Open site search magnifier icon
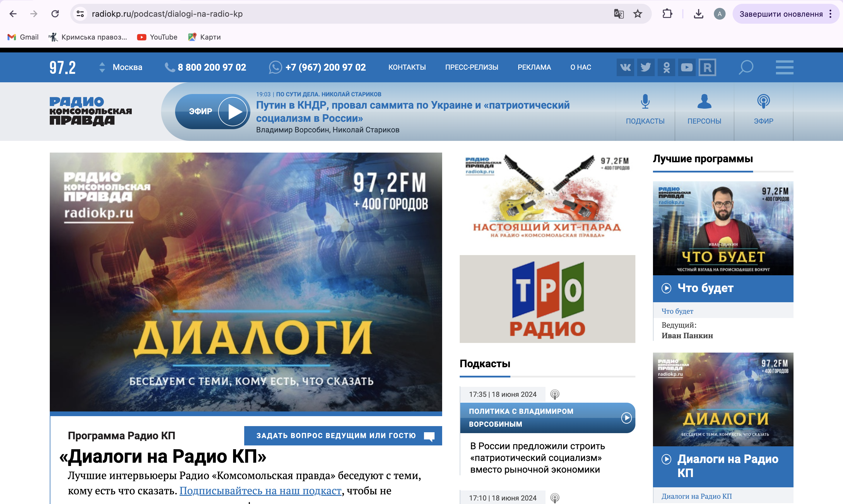Screen dimensions: 843x504 coord(746,67)
